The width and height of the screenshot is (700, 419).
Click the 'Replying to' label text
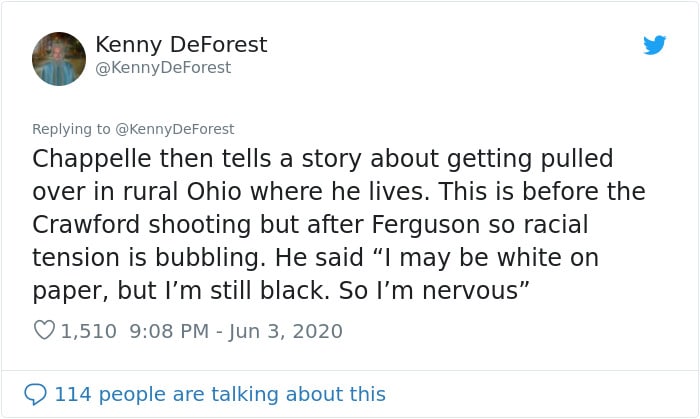click(x=71, y=129)
